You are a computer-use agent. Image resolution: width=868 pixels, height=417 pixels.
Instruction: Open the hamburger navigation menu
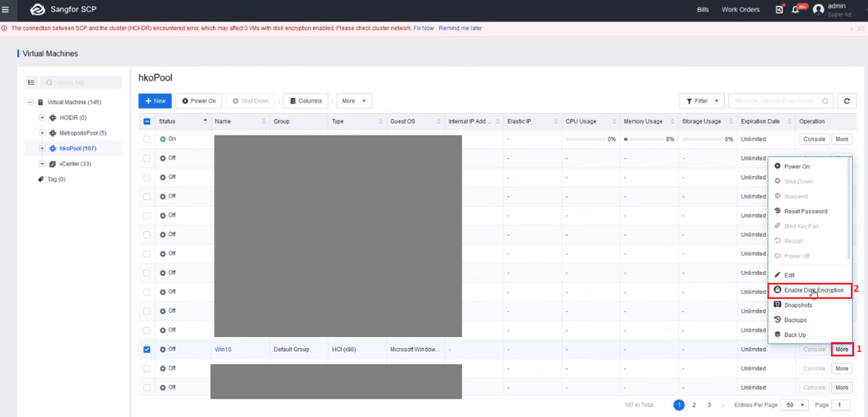point(6,9)
